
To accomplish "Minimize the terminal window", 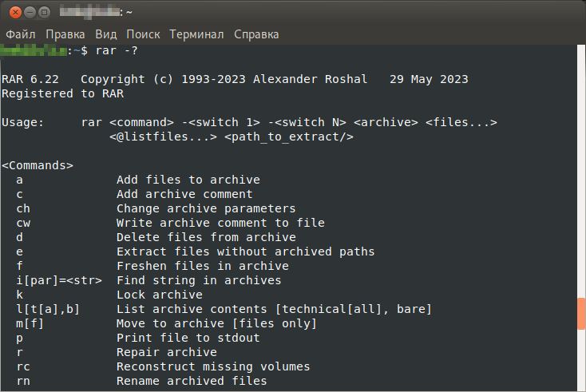I will click(x=30, y=12).
